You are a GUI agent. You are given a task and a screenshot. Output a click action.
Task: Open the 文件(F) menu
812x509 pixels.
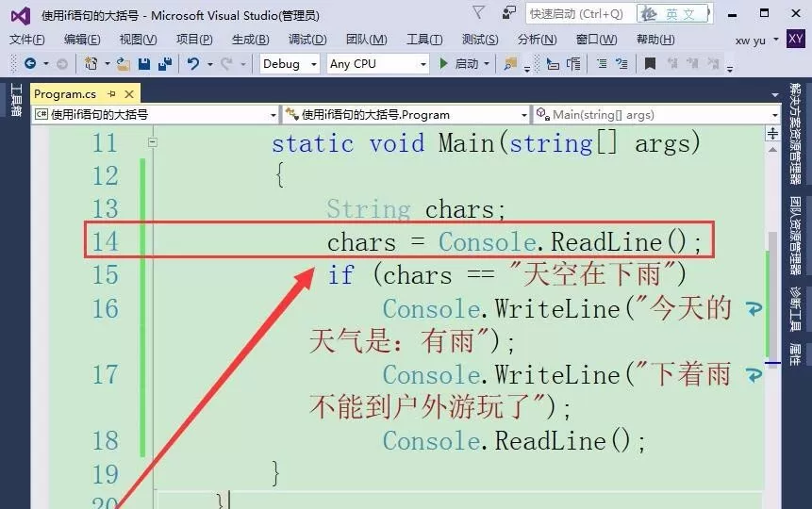tap(27, 40)
